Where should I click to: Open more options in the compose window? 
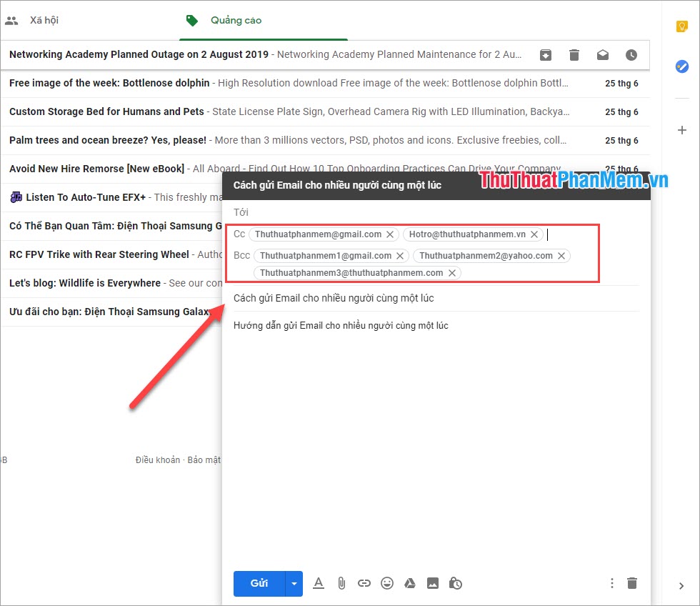pos(612,583)
